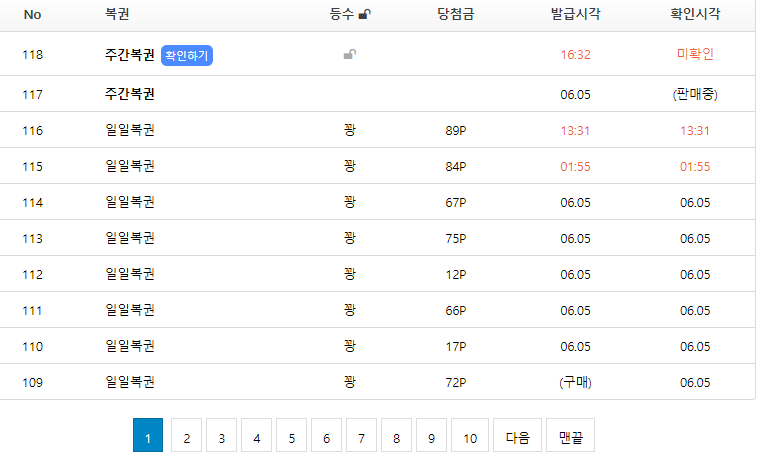Click the 다음 (next) pagination button
The width and height of the screenshot is (759, 465).
pyautogui.click(x=517, y=435)
